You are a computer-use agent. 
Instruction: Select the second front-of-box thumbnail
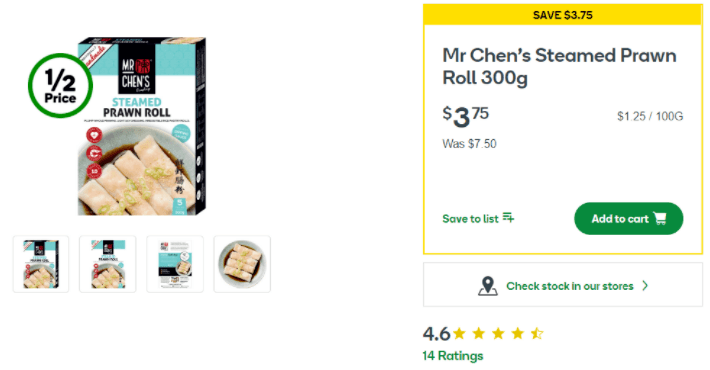click(x=108, y=264)
